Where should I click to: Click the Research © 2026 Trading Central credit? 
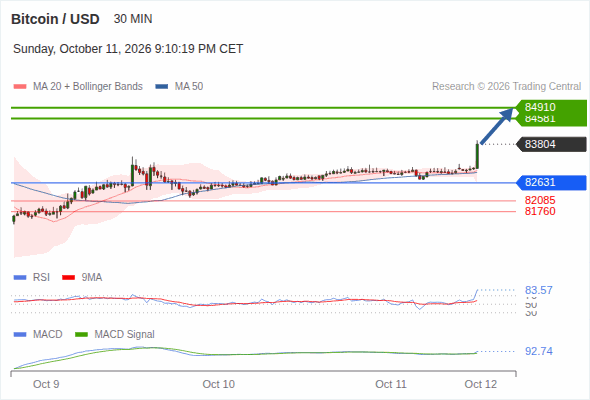click(x=506, y=87)
